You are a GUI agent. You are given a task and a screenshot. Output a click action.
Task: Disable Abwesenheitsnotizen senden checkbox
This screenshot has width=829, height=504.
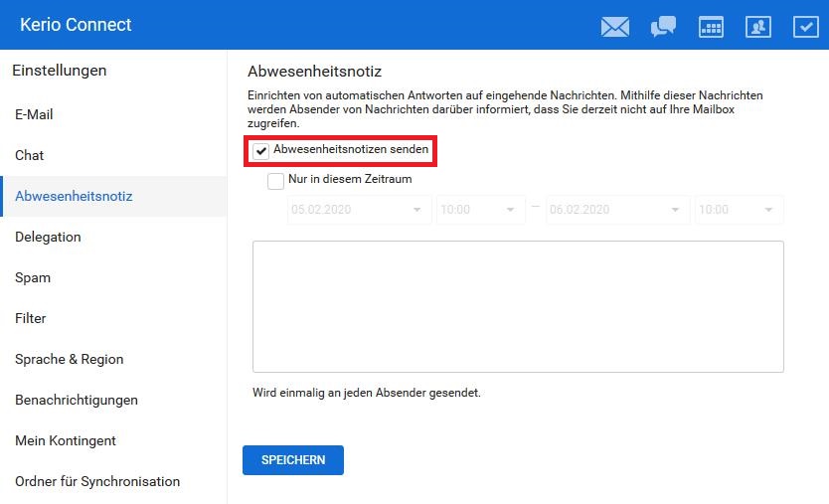(261, 151)
